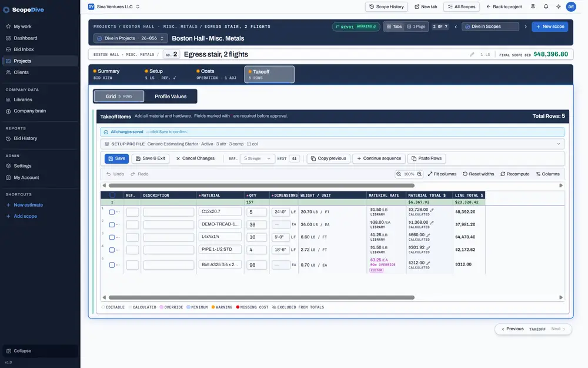The width and height of the screenshot is (588, 368).
Task: Click the Save button
Action: [x=116, y=158]
